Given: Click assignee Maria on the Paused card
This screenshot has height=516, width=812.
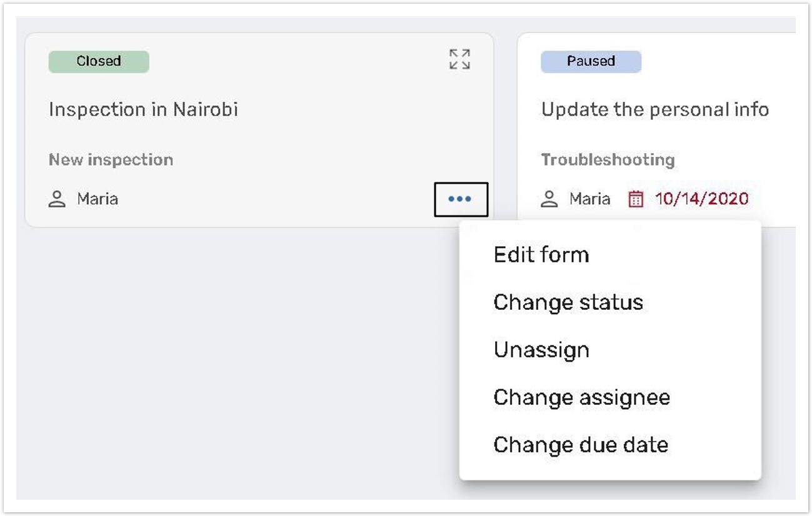Looking at the screenshot, I should [589, 199].
